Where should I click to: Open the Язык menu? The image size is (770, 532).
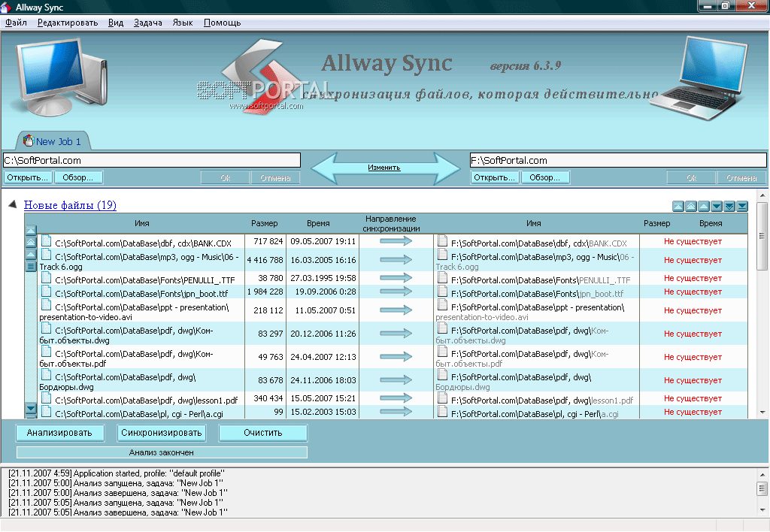(183, 23)
